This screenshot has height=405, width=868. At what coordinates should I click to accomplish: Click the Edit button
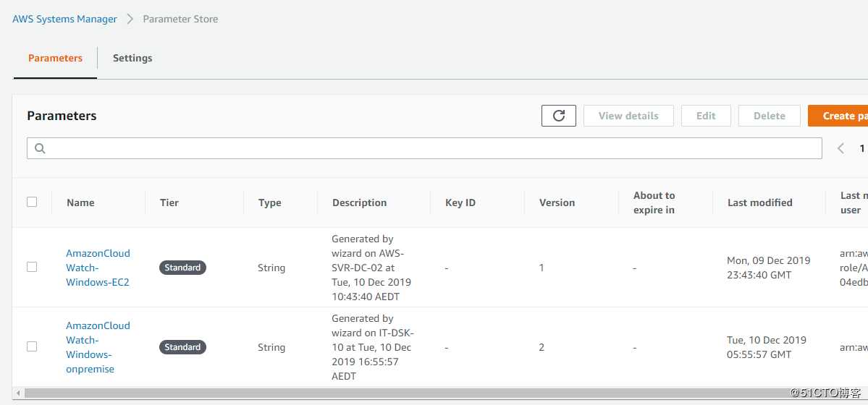[706, 116]
